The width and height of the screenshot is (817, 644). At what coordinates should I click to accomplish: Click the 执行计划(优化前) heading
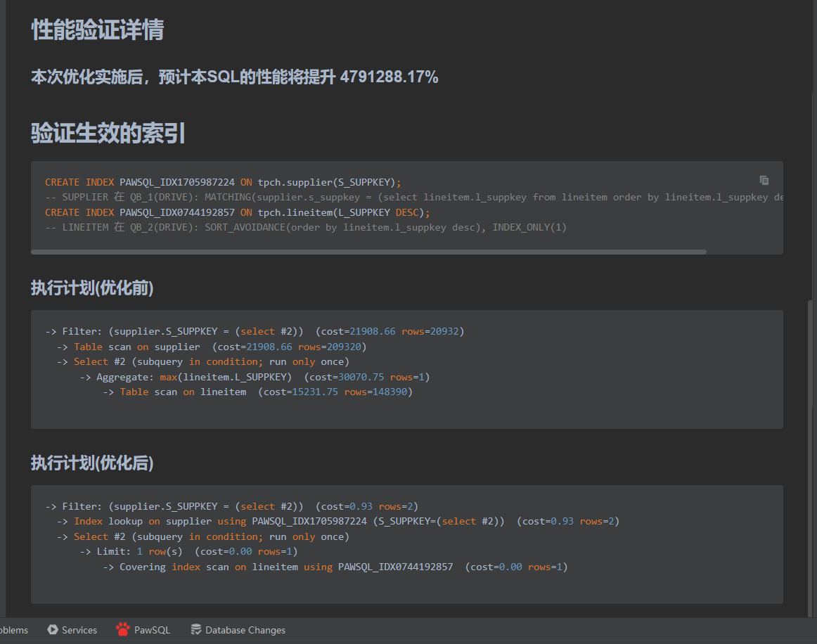[x=92, y=288]
